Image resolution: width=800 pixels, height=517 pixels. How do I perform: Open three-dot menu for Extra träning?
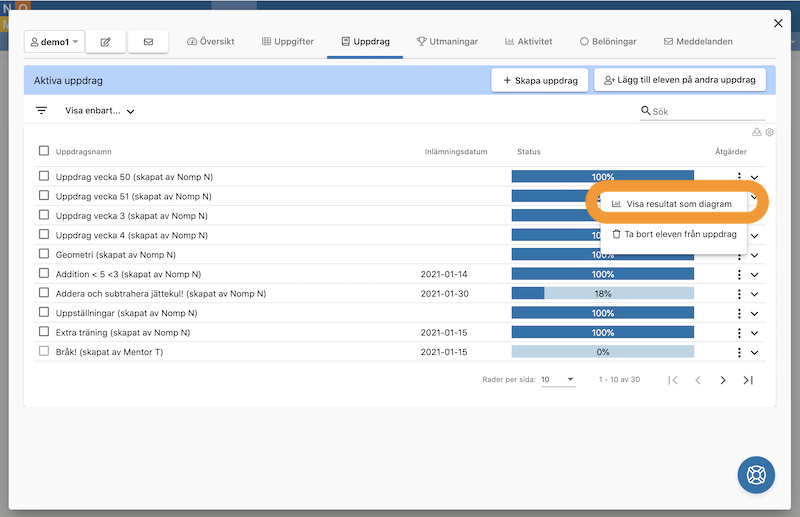click(739, 333)
